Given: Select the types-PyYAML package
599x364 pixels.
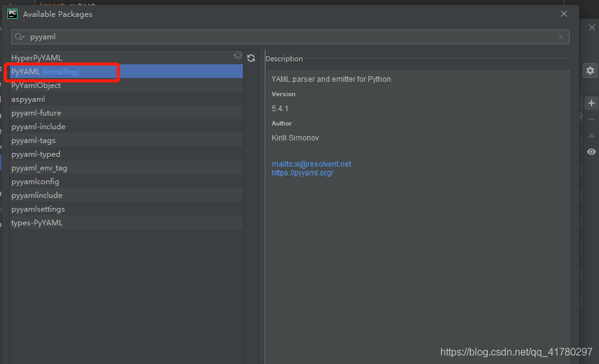Looking at the screenshot, I should click(126, 223).
